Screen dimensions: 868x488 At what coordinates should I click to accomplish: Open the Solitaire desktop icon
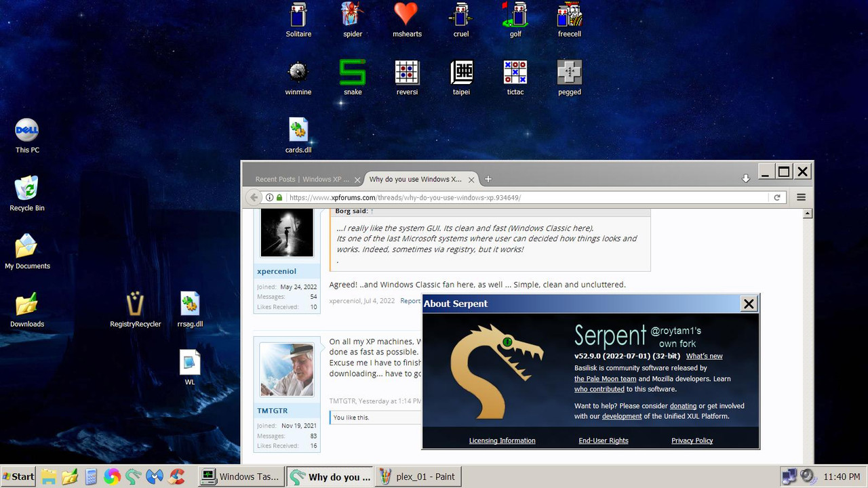(298, 20)
